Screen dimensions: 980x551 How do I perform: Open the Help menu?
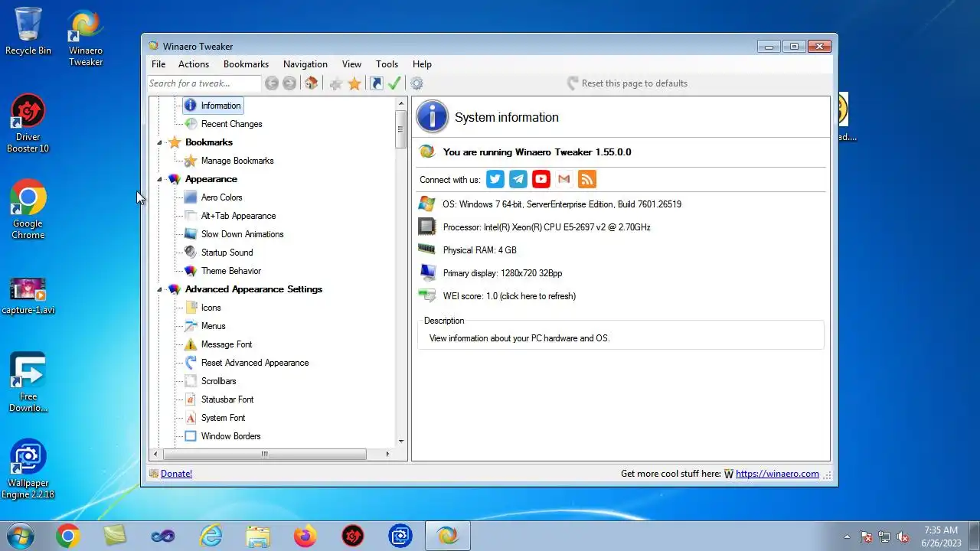coord(422,64)
